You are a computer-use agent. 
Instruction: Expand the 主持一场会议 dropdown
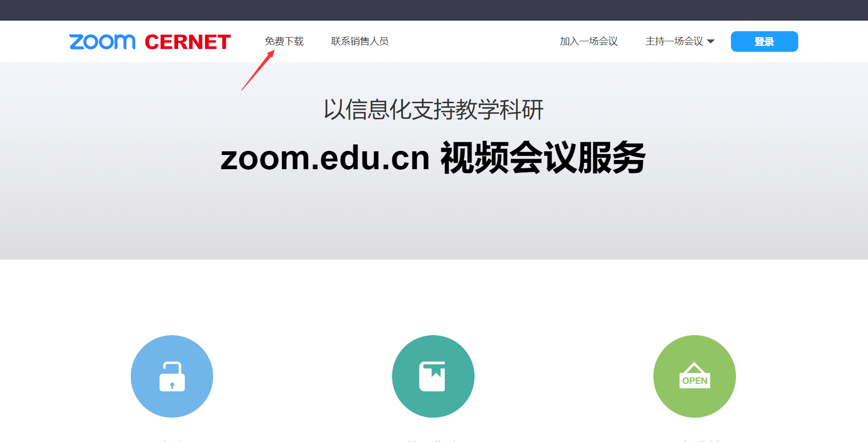[x=680, y=41]
